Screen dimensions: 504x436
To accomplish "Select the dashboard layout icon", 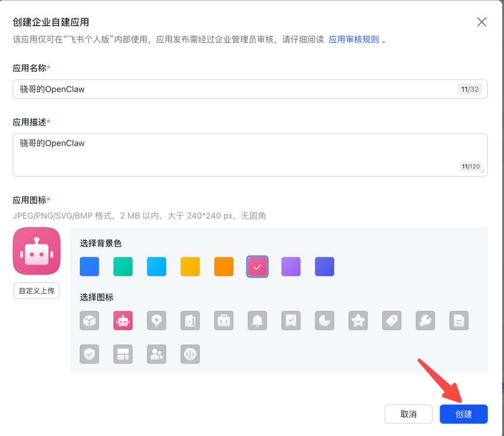I will pyautogui.click(x=123, y=354).
